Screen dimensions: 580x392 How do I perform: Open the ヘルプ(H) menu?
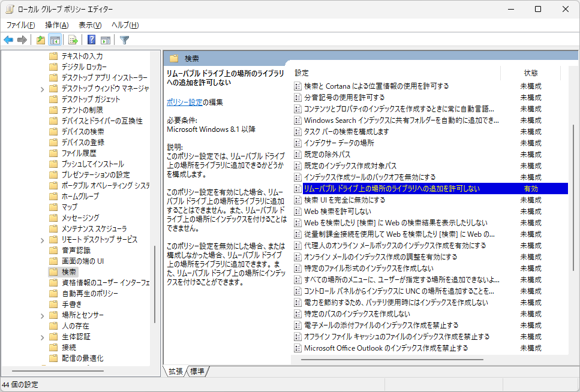tap(125, 25)
